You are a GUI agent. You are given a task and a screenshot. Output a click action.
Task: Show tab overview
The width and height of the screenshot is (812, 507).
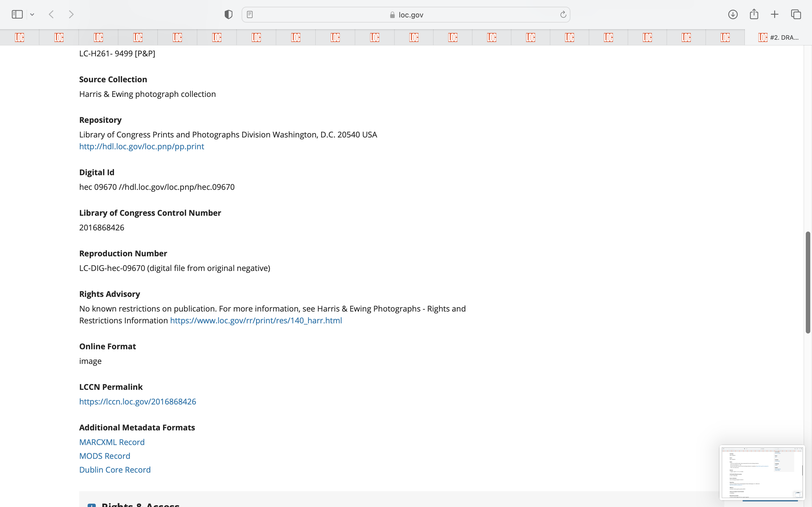796,14
